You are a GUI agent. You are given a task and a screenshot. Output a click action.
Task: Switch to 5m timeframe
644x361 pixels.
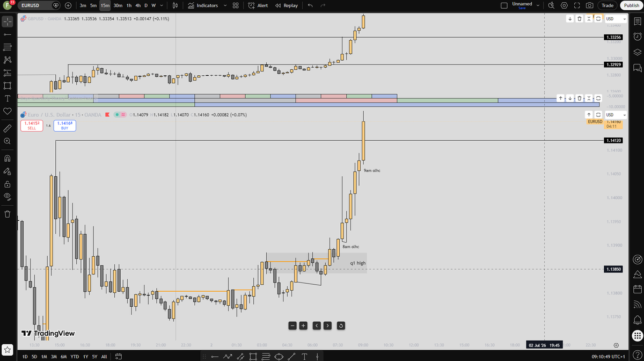click(x=93, y=5)
